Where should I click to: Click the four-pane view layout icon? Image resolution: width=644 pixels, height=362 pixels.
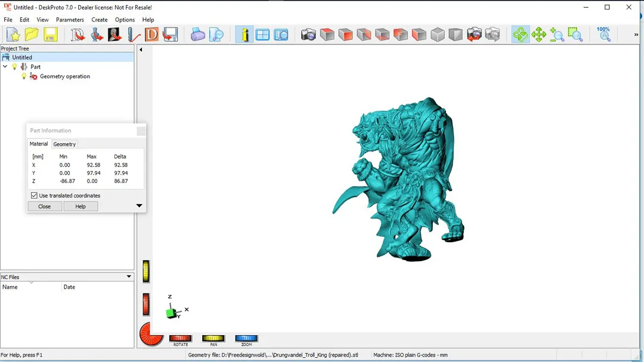[x=262, y=35]
